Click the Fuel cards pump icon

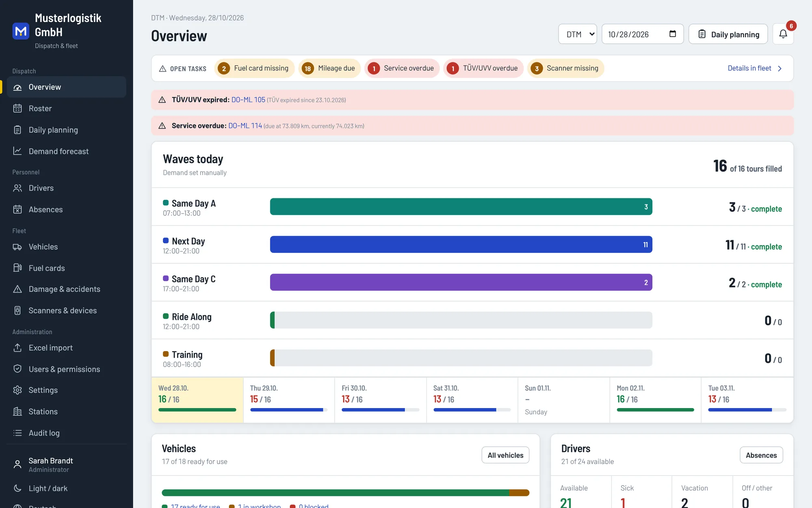[x=17, y=268]
